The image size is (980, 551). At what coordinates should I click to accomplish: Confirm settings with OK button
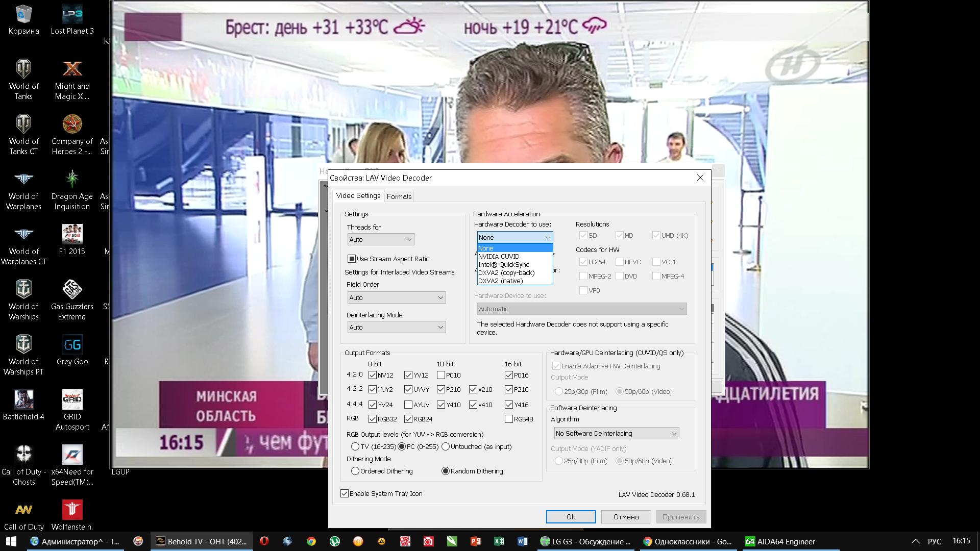pos(571,517)
